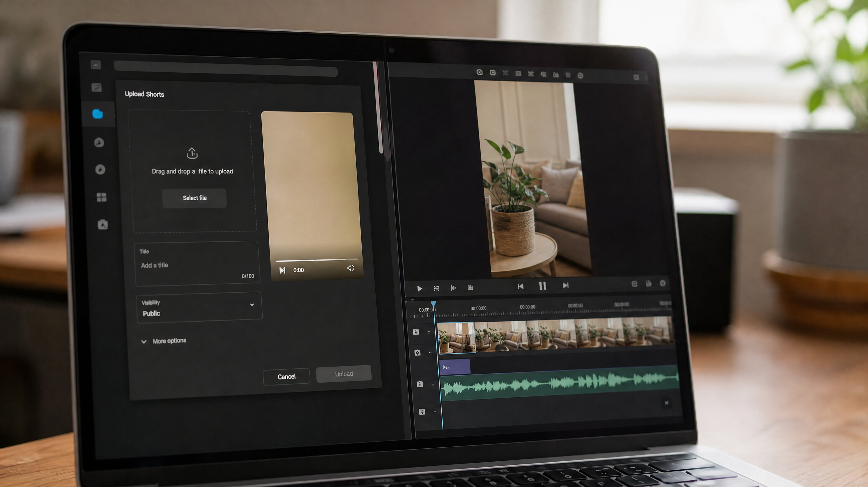Open the camera icon in left sidebar
This screenshot has width=868, height=487.
tap(103, 224)
